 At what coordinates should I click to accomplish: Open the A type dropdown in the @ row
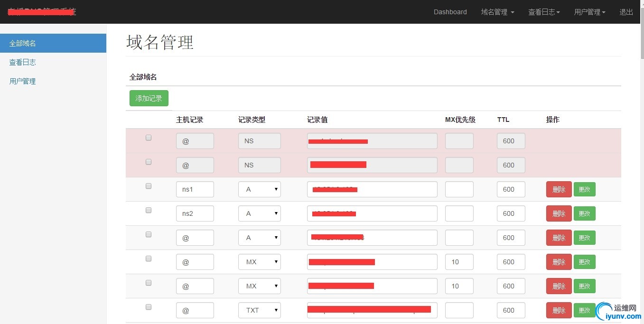260,238
